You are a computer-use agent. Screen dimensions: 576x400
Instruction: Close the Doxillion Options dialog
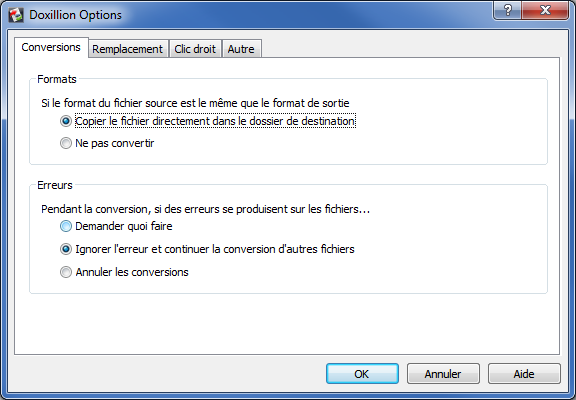tap(545, 10)
